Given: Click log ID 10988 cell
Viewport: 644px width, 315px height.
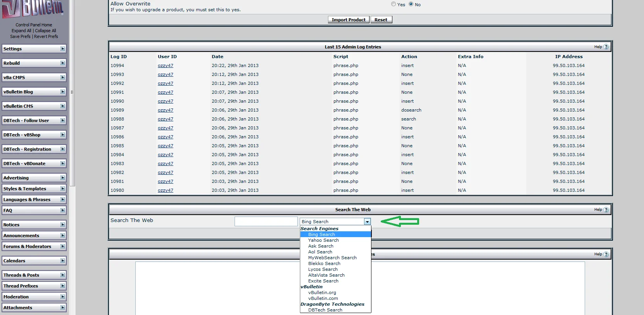Looking at the screenshot, I should coord(117,119).
